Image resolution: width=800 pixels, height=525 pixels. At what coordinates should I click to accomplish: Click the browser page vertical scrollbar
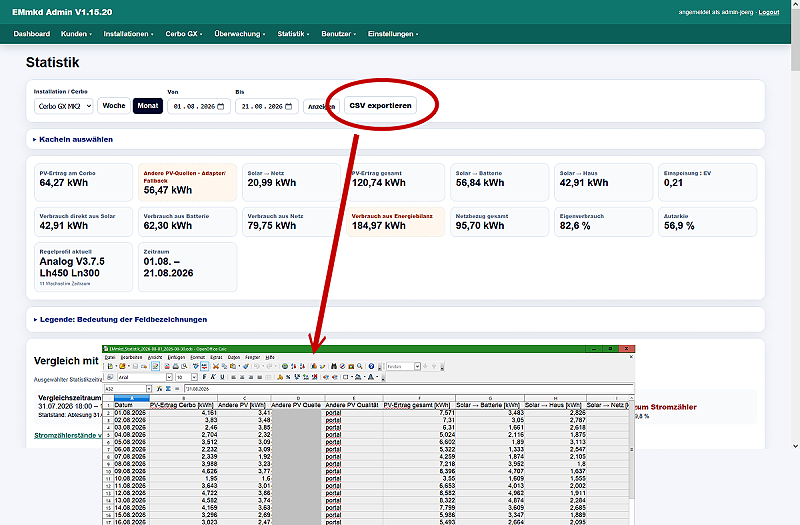(795, 224)
